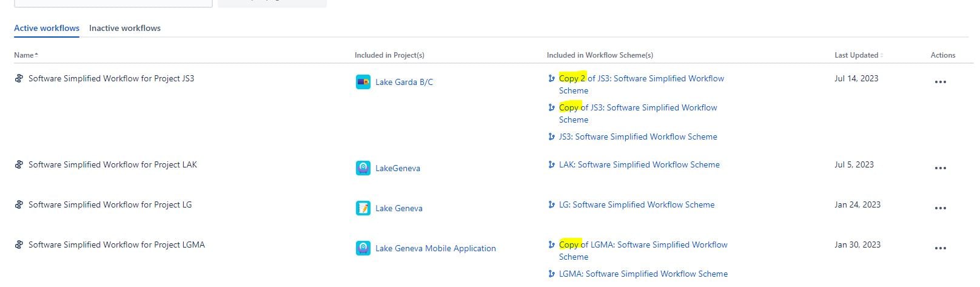Click Lake Geneva Mobile Application project avatar
Viewport: 980px width, 287px height.
(x=363, y=248)
